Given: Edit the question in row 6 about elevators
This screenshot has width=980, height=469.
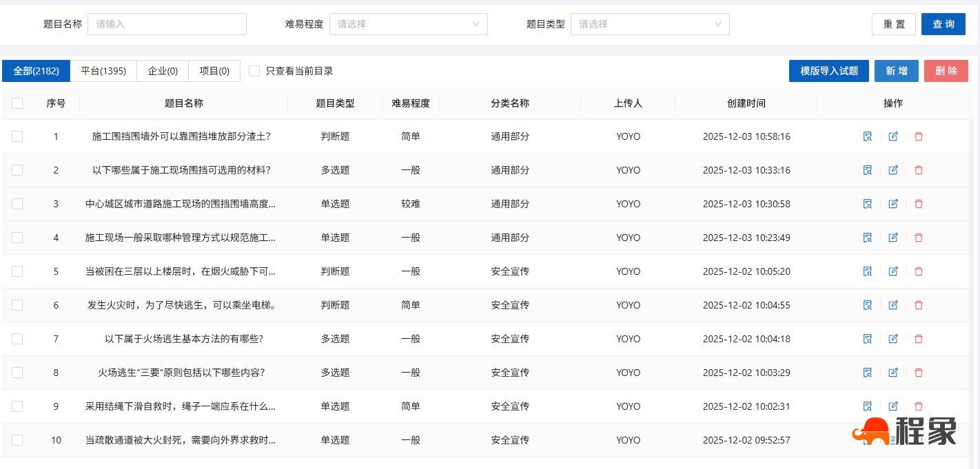Looking at the screenshot, I should [x=893, y=304].
